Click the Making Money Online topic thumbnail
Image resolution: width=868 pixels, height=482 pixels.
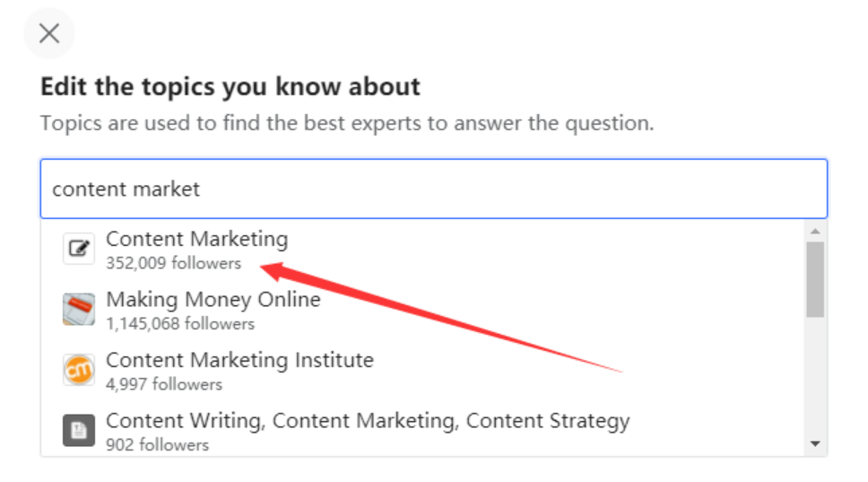coord(79,309)
